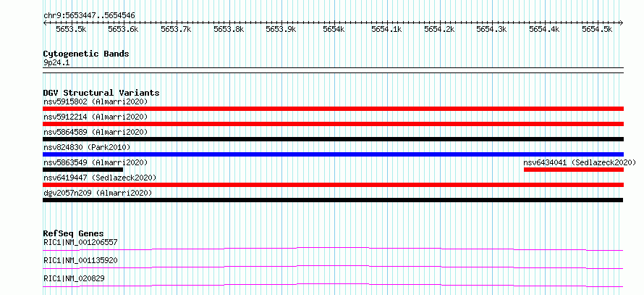Click the red bar under nsv5912214

[x=333, y=124]
